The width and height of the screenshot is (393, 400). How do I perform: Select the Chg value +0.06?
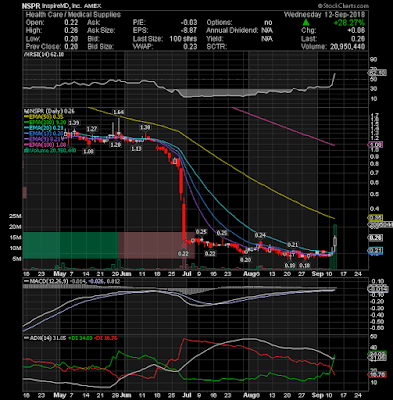pyautogui.click(x=356, y=31)
